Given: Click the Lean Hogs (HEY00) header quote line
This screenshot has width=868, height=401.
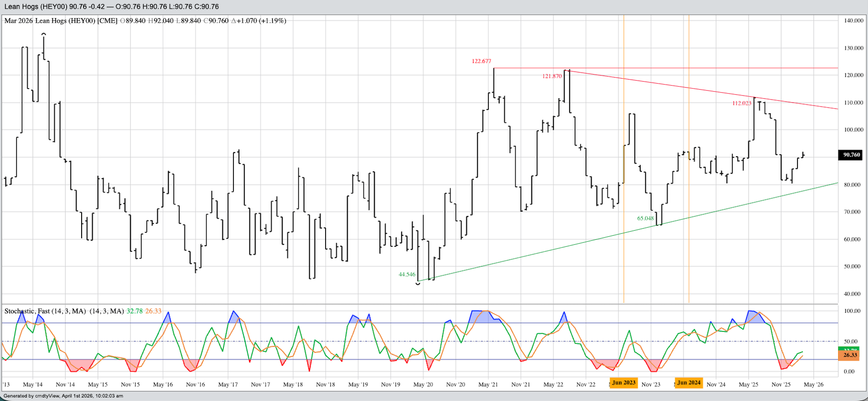Looking at the screenshot, I should 111,7.
